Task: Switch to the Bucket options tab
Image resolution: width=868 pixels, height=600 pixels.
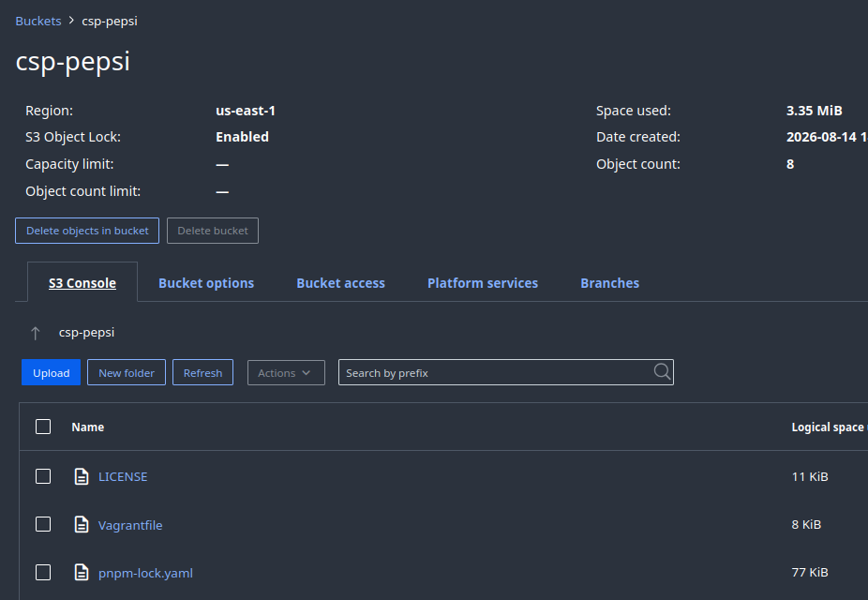Action: [x=206, y=283]
